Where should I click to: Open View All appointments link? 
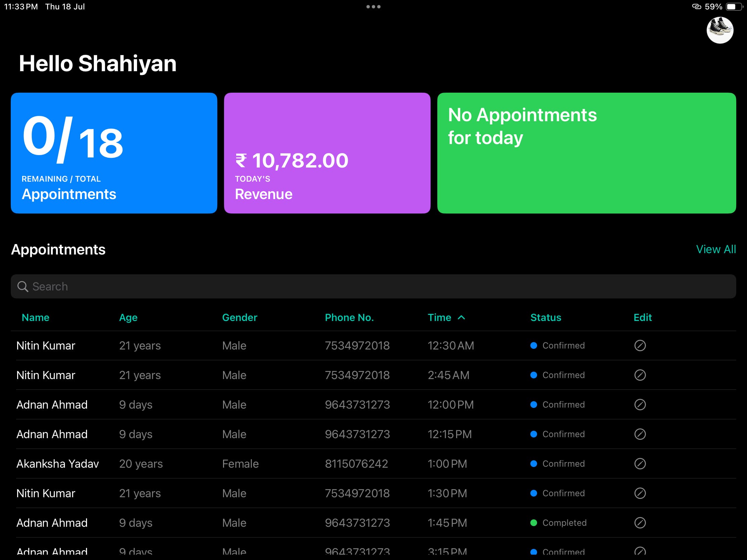click(715, 249)
